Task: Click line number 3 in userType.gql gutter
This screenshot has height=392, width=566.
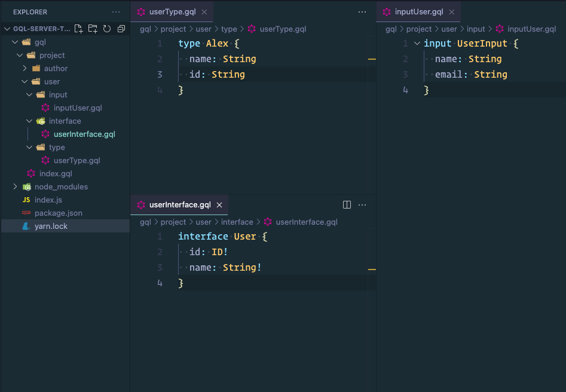Action: point(160,75)
